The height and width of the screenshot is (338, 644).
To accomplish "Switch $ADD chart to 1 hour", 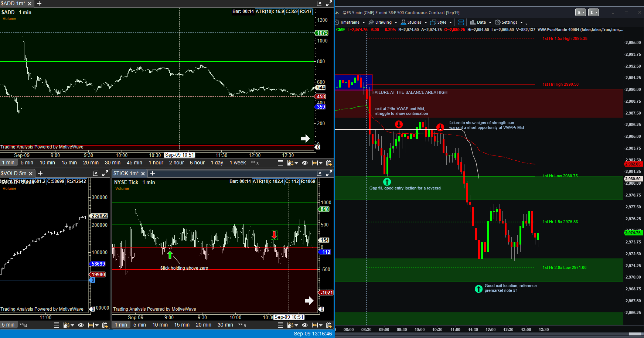I will [156, 163].
